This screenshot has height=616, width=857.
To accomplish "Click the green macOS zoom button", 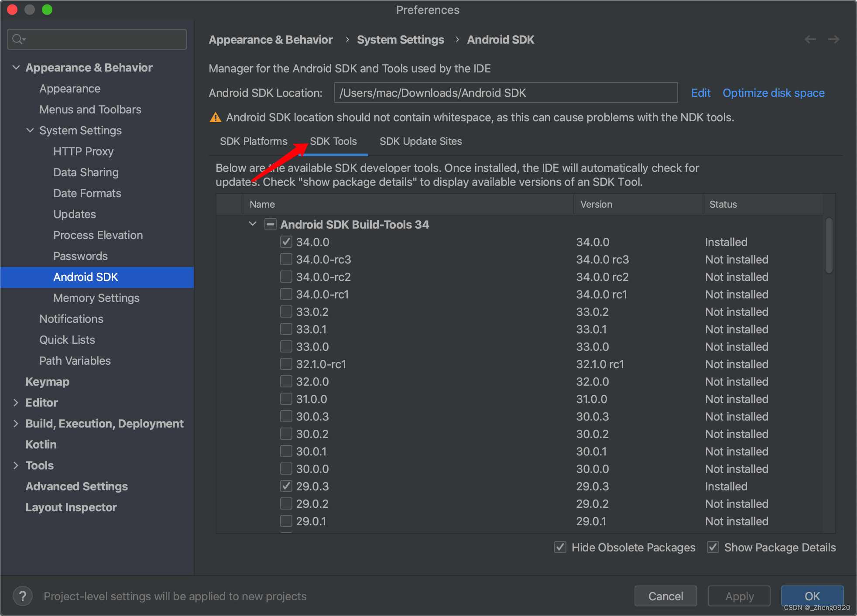I will point(47,10).
